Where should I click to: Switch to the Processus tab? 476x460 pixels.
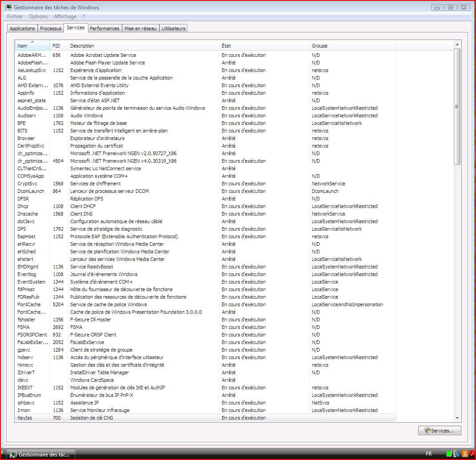(50, 28)
